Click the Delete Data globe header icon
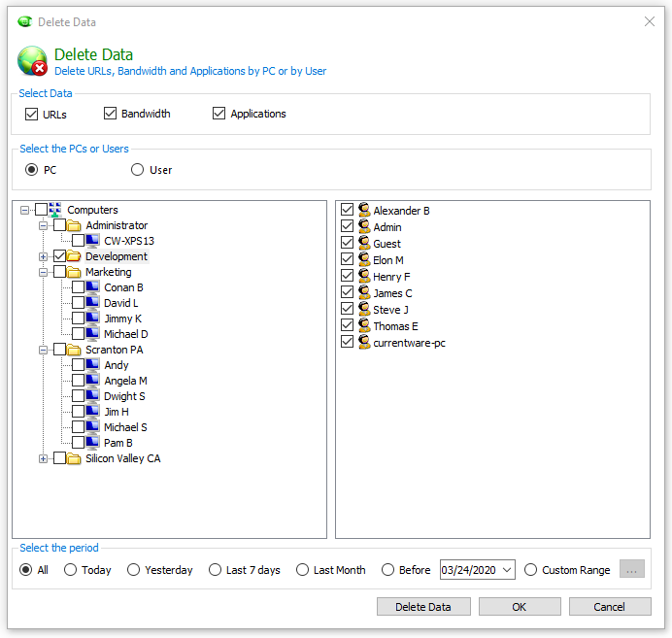672x638 pixels. point(33,61)
